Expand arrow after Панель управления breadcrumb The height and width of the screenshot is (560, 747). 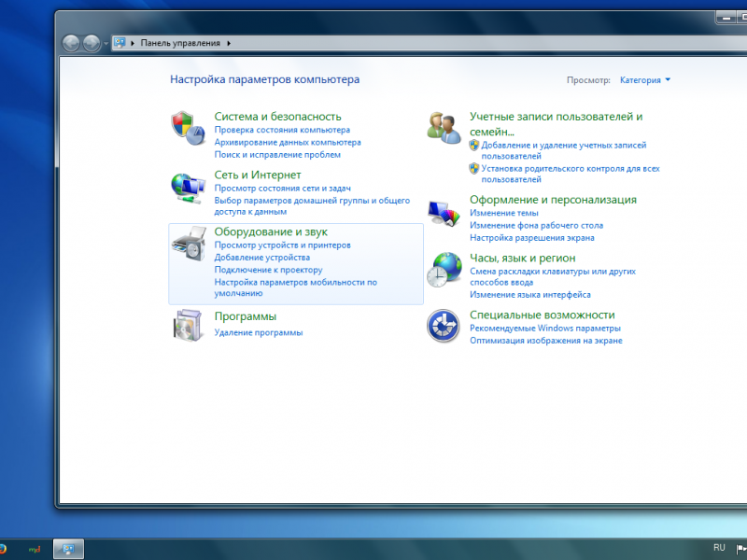pyautogui.click(x=229, y=43)
